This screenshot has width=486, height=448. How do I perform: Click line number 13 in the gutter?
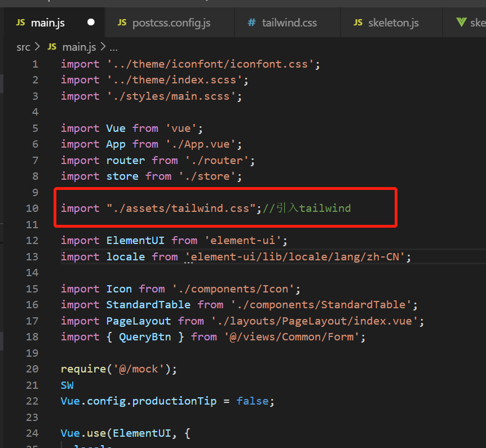click(x=32, y=256)
